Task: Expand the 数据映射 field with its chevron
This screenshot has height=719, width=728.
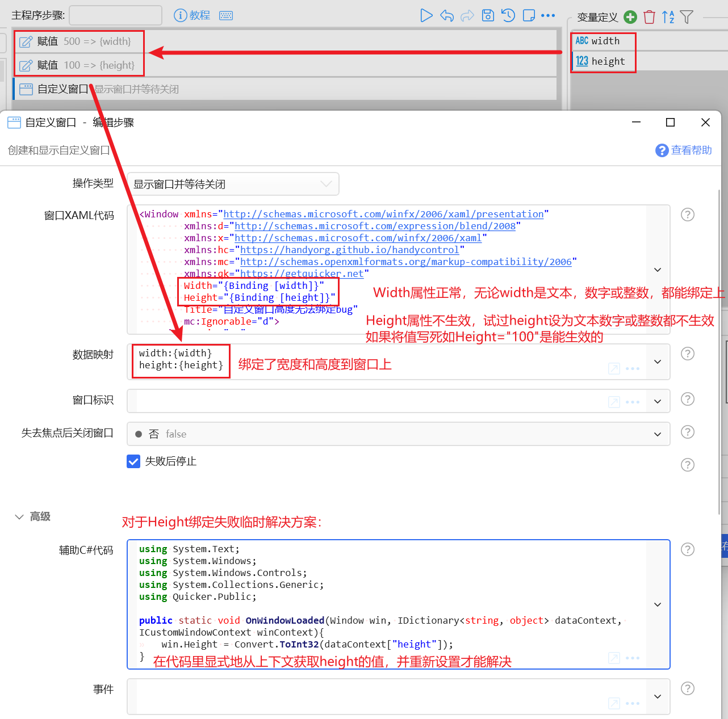Action: (x=658, y=361)
